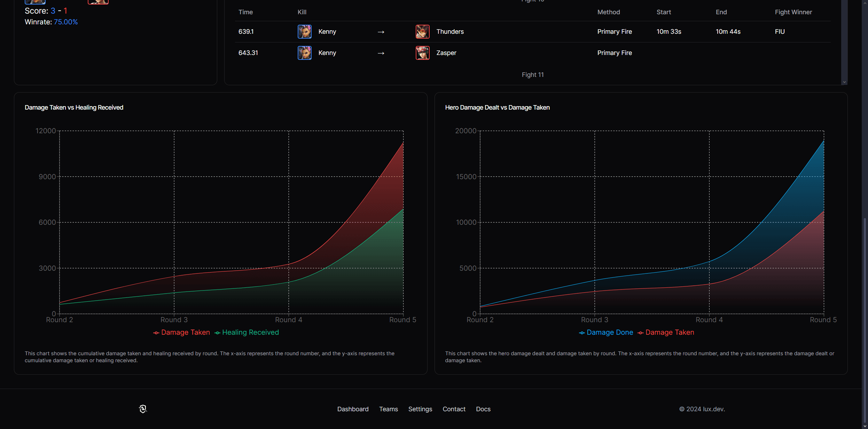Screen dimensions: 868x429
Task: Click Round 5 label in healing chart
Action: click(x=402, y=320)
